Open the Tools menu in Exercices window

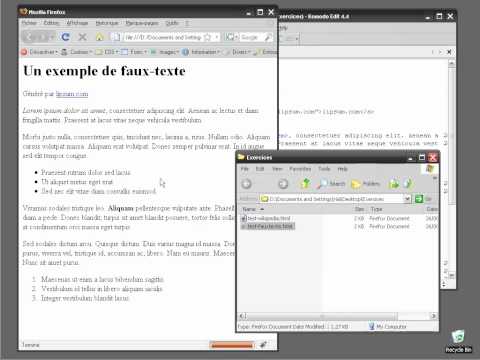[324, 169]
